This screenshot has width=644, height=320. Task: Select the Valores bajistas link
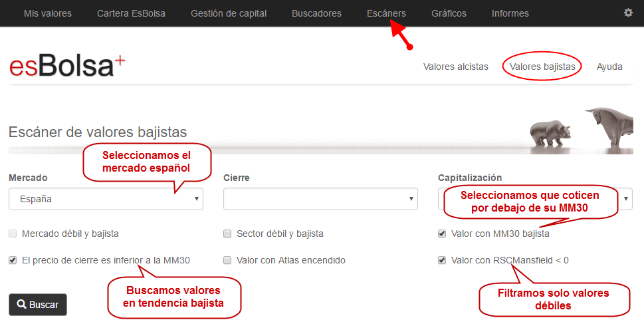(542, 67)
